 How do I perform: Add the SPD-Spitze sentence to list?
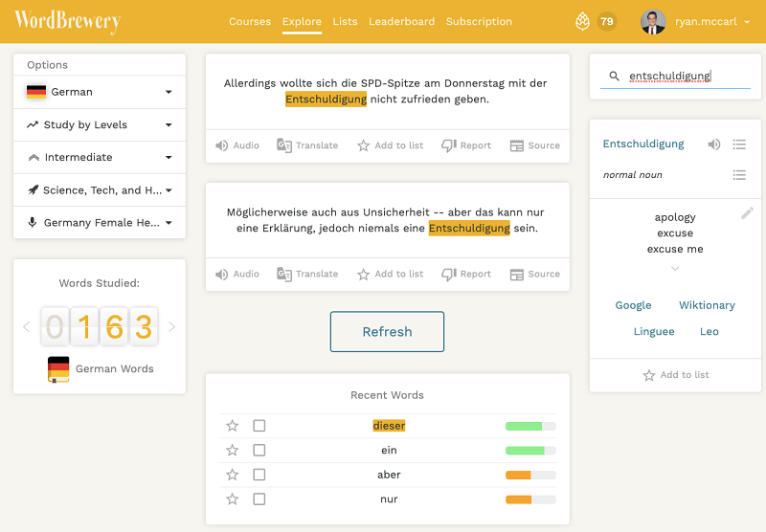pos(391,145)
